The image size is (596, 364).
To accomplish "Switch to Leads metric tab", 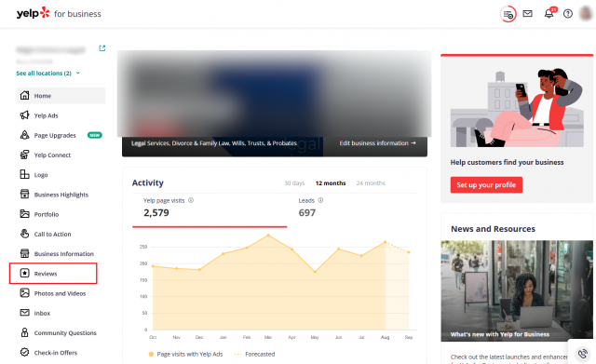I will coord(352,210).
